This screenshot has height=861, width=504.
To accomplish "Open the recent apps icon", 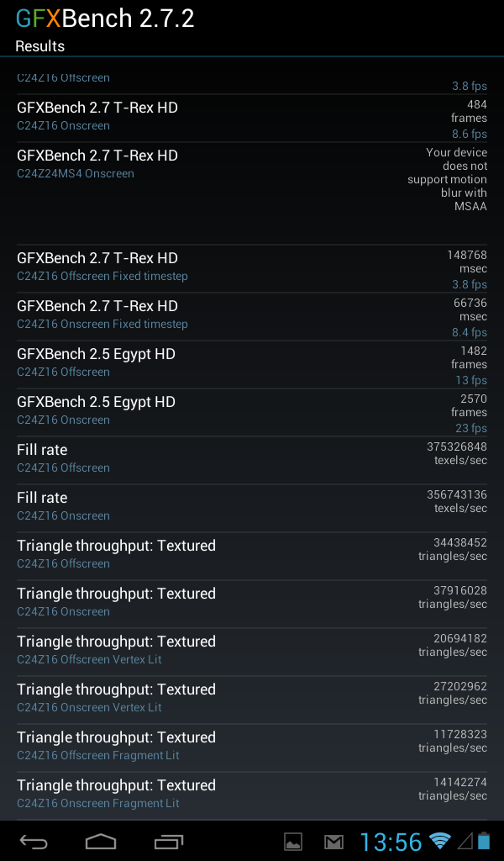I will [168, 841].
